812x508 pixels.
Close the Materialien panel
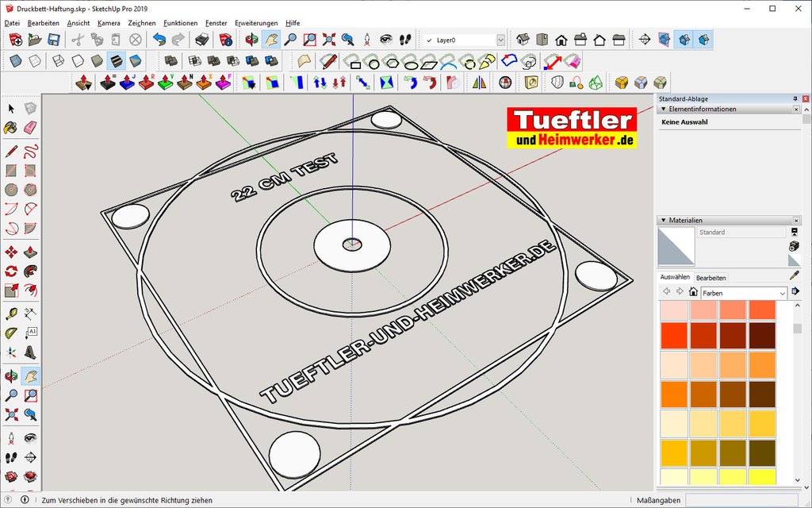pyautogui.click(x=796, y=221)
